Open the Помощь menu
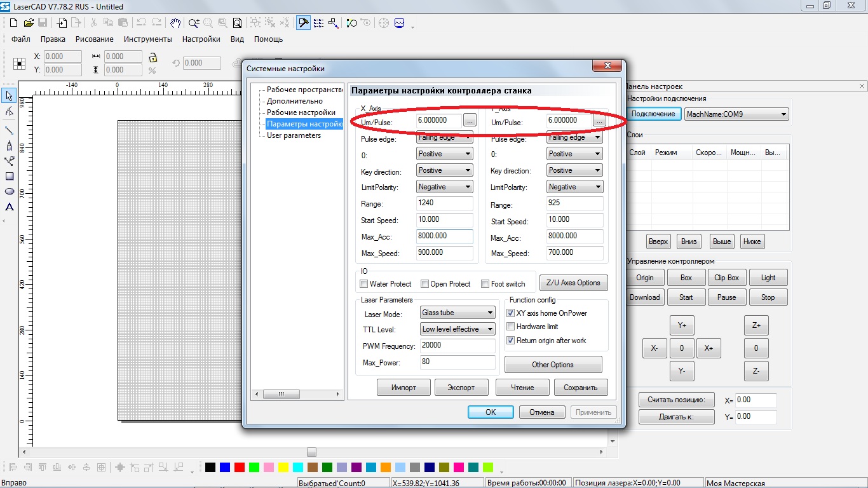This screenshot has width=868, height=488. (x=269, y=39)
